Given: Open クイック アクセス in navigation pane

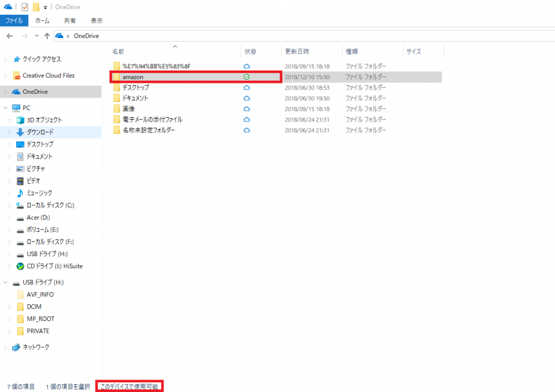Looking at the screenshot, I should click(x=42, y=59).
